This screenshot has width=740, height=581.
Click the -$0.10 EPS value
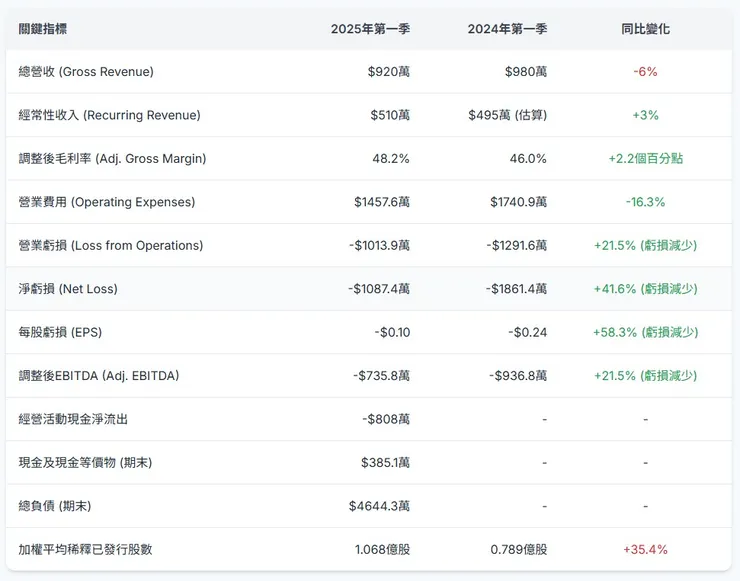click(392, 332)
